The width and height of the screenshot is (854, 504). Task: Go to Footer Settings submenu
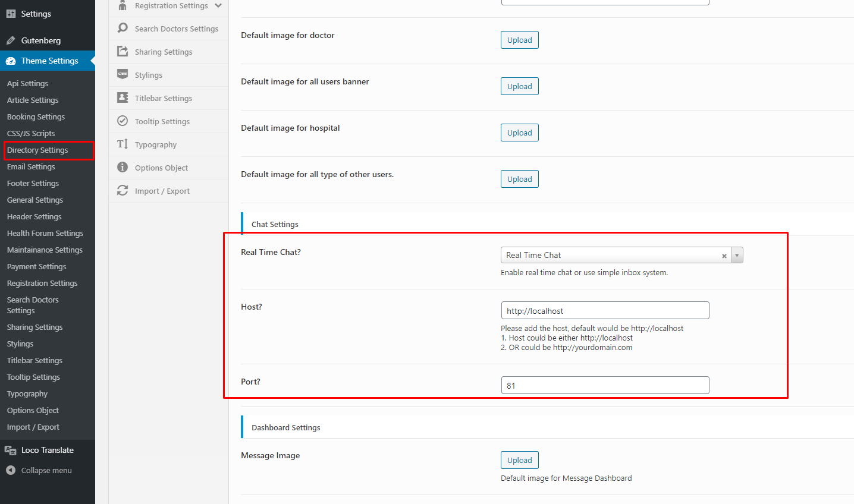pyautogui.click(x=33, y=183)
